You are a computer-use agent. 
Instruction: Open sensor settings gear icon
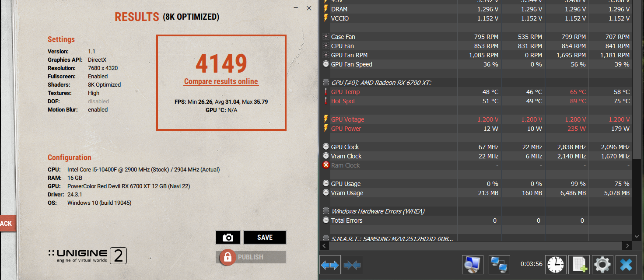click(602, 264)
